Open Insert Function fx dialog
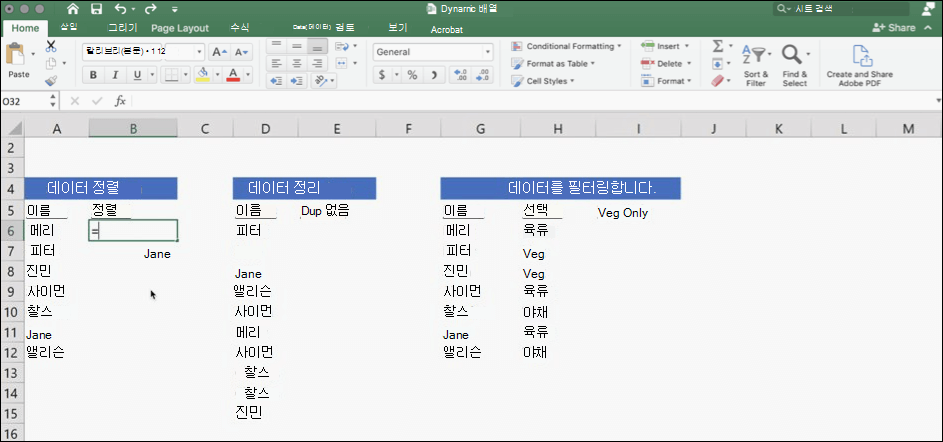 pyautogui.click(x=120, y=101)
